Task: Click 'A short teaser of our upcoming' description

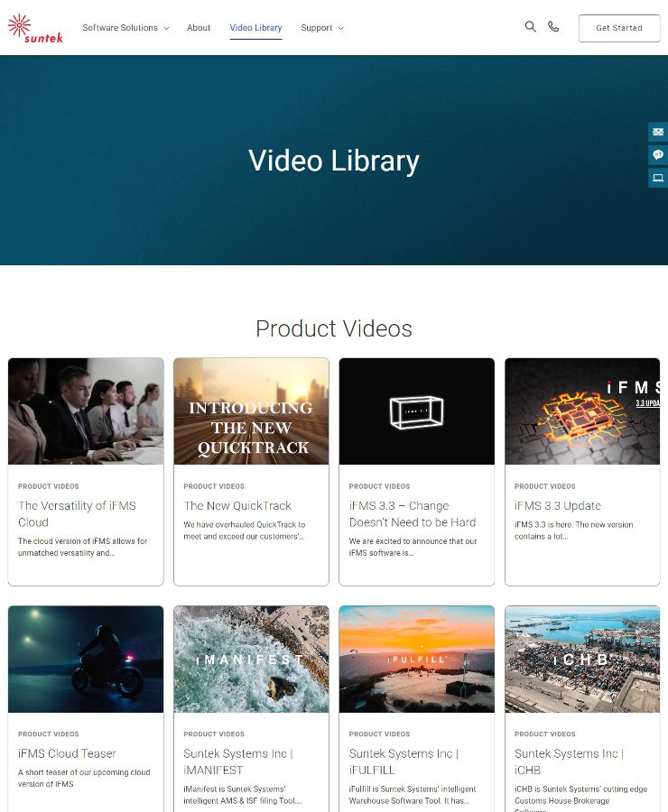Action: click(84, 779)
